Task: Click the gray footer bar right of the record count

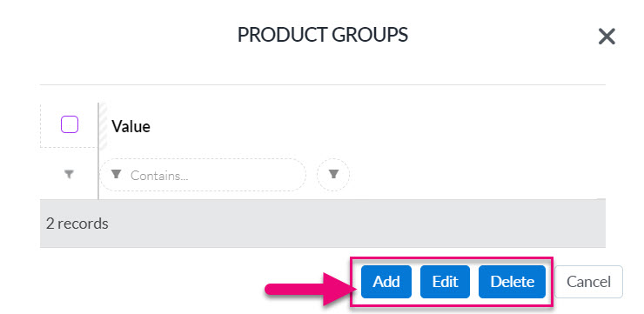Action: (358, 224)
